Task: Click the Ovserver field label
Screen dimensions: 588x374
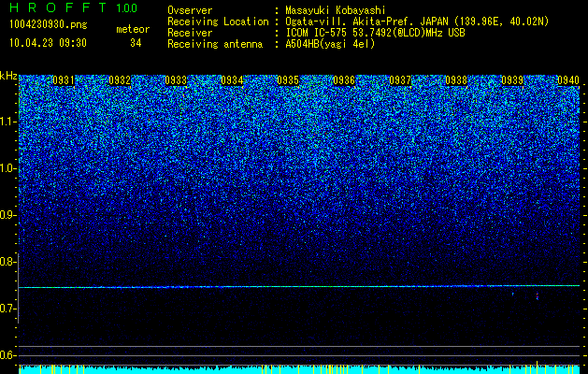Action: (190, 10)
